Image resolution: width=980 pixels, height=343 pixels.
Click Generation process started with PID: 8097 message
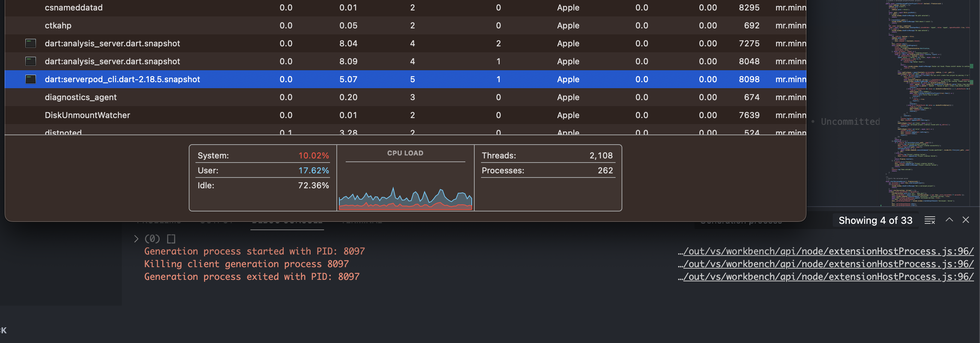coord(254,251)
